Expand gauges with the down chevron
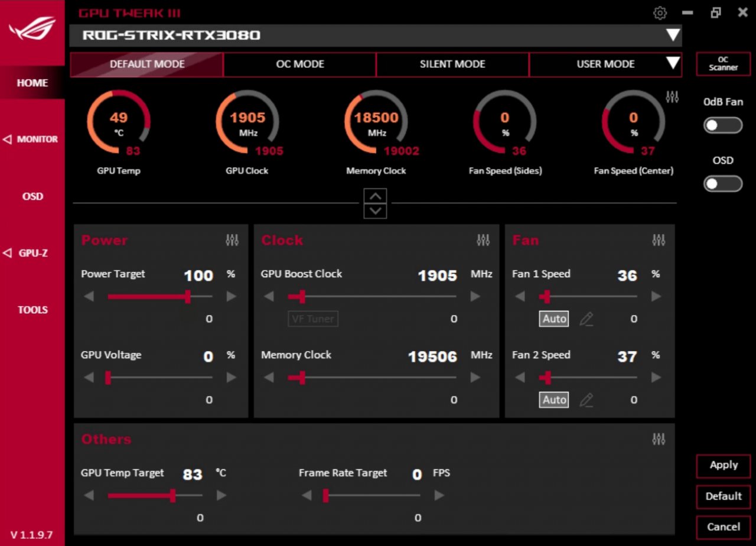The image size is (756, 546). coord(376,211)
